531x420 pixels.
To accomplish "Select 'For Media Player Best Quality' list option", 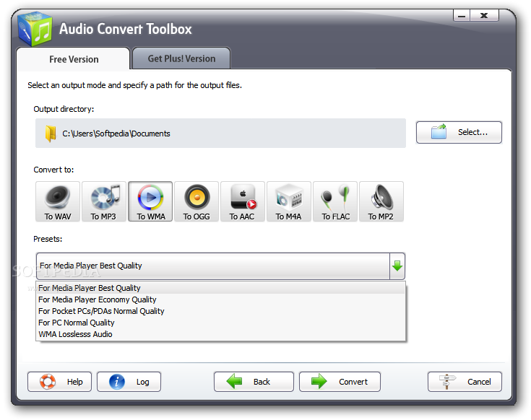I will 221,288.
